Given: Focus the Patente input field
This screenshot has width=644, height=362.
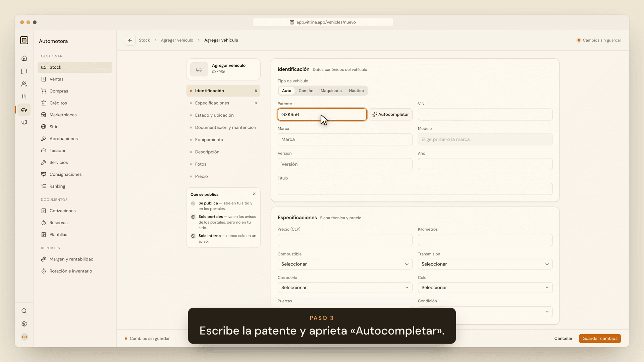Looking at the screenshot, I should pos(322,114).
